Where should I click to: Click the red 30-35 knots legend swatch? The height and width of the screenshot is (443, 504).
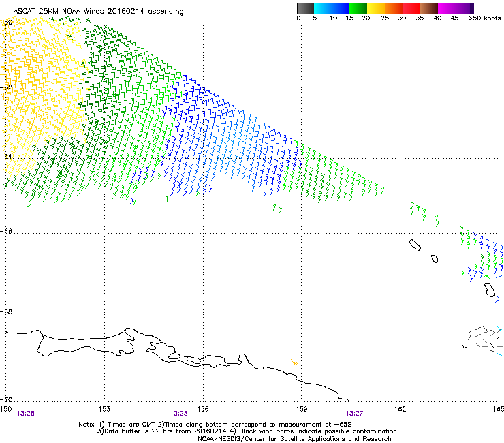coord(411,8)
